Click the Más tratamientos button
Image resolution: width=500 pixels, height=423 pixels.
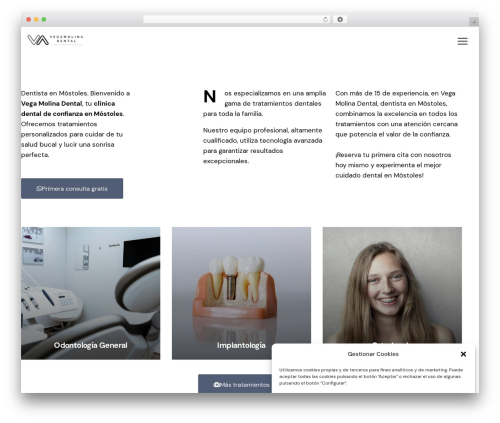coord(235,384)
